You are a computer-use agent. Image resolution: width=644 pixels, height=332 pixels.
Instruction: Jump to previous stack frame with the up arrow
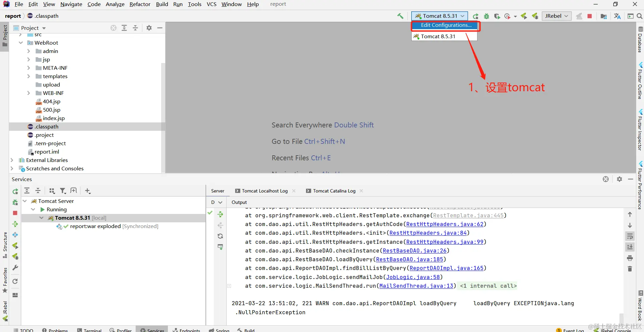pos(630,214)
